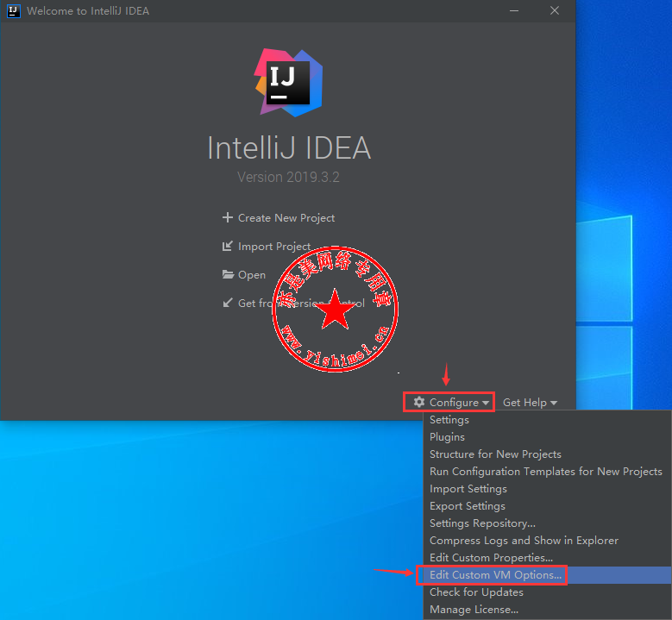Close the Welcome to IntelliJ IDEA window
Viewport: 672px width, 620px height.
[x=555, y=10]
